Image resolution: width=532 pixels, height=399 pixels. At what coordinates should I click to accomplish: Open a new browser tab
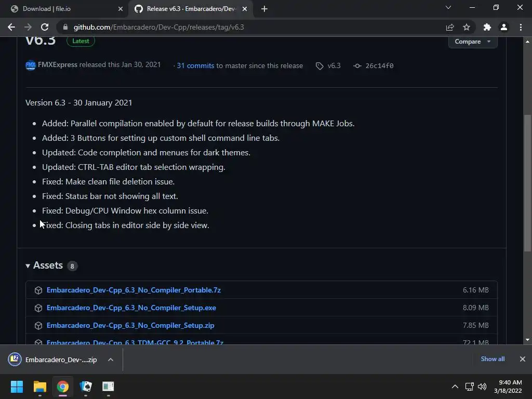[264, 9]
